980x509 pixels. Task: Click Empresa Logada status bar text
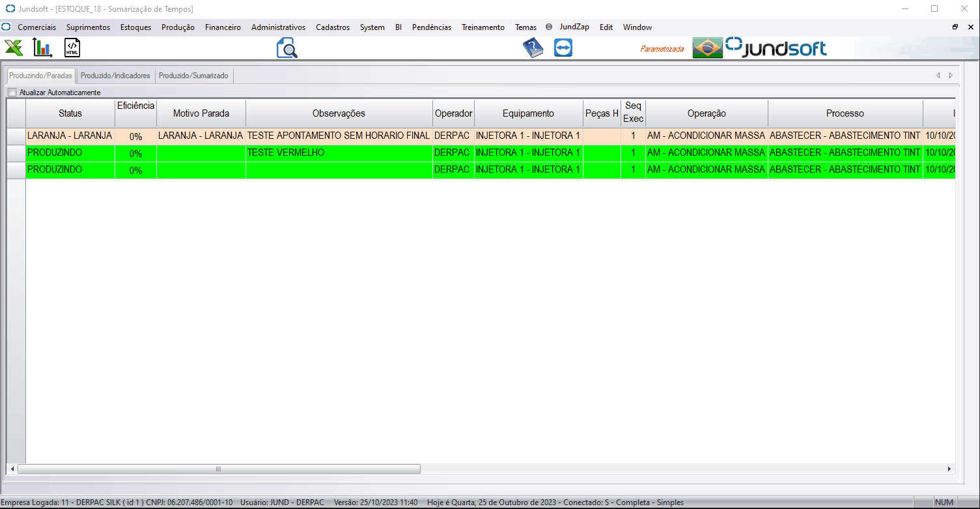click(117, 502)
